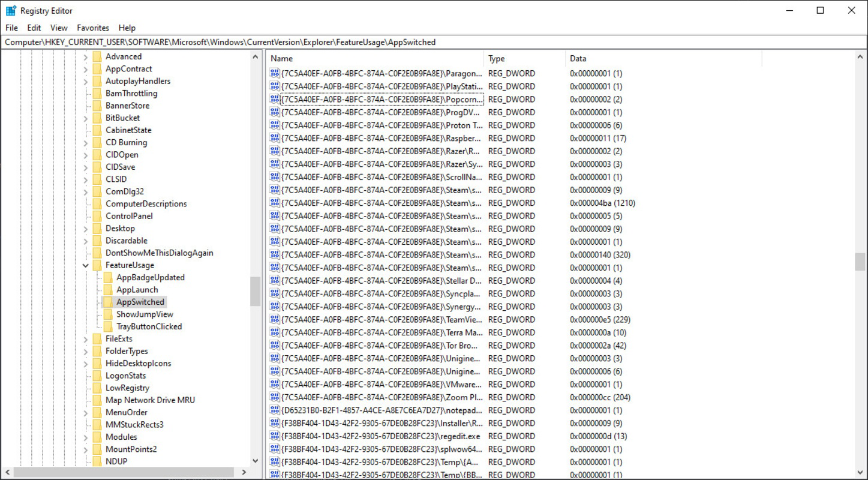868x480 pixels.
Task: Select the DontShowMeThisDialogAgain key
Action: click(x=159, y=253)
